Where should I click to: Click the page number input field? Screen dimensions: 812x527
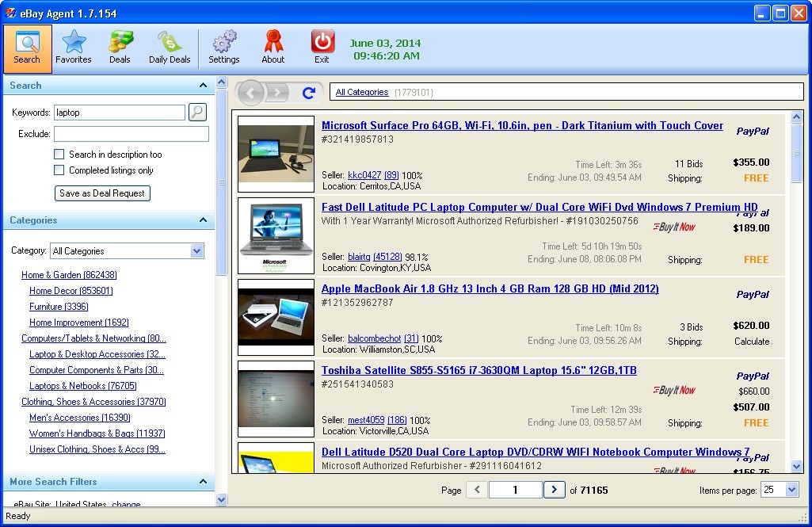(x=515, y=490)
